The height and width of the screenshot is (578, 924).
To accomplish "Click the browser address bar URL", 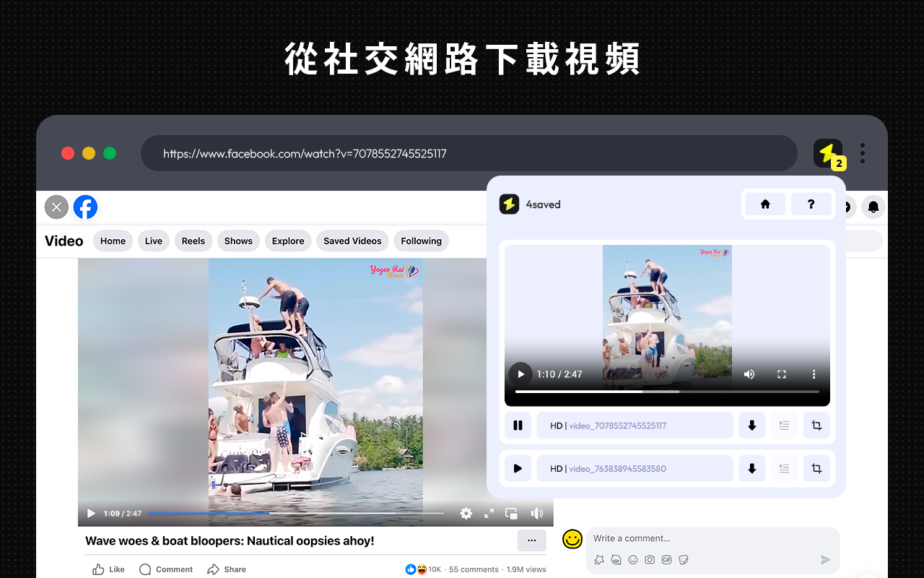I will [304, 153].
